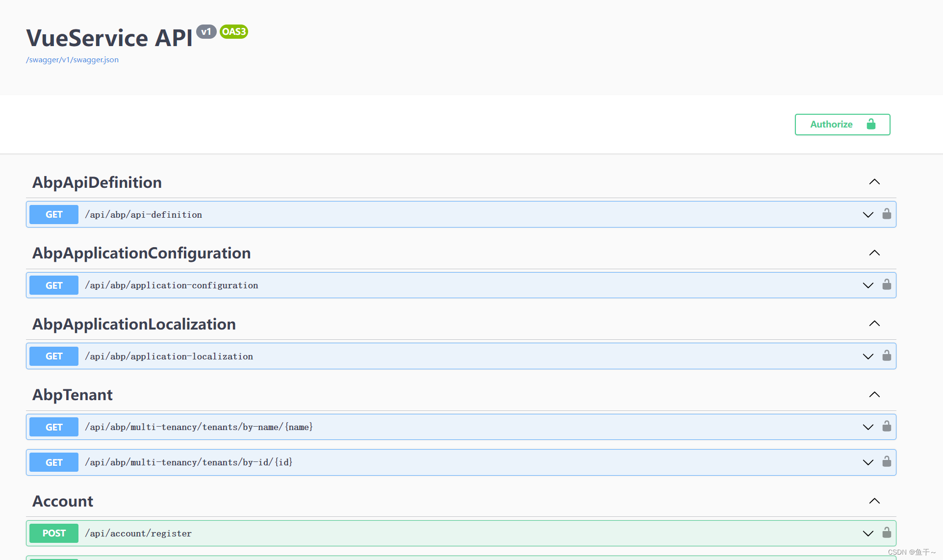Click path /api/abp/application-localization
Screen dimensions: 943x560
[x=169, y=356]
